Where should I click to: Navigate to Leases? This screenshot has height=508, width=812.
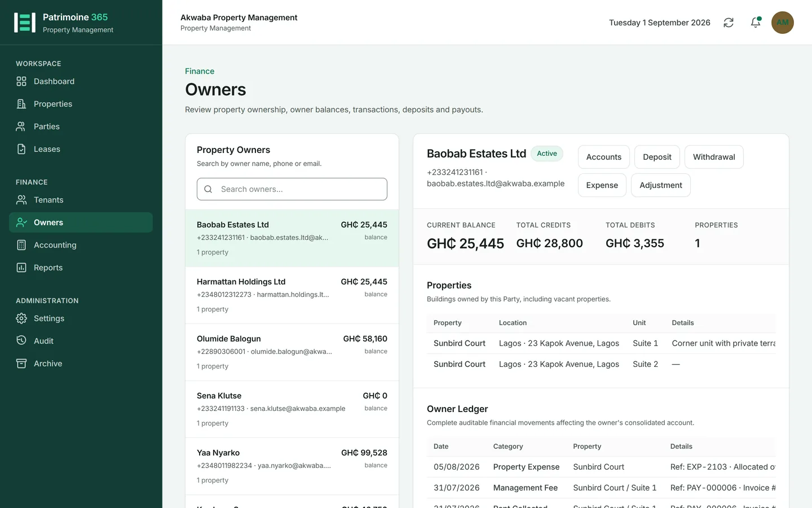tap(81, 149)
